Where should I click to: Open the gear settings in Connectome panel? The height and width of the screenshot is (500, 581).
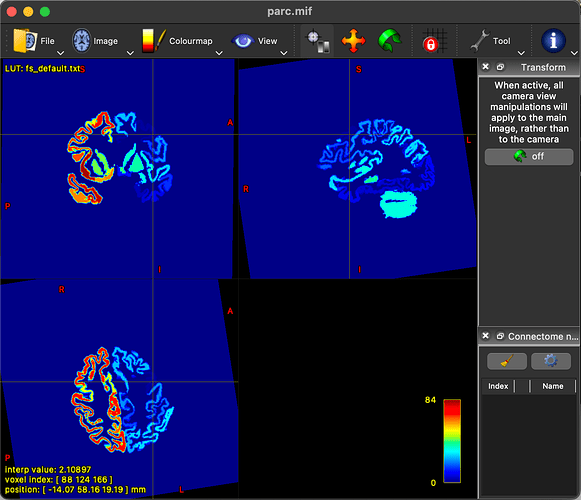click(x=551, y=361)
